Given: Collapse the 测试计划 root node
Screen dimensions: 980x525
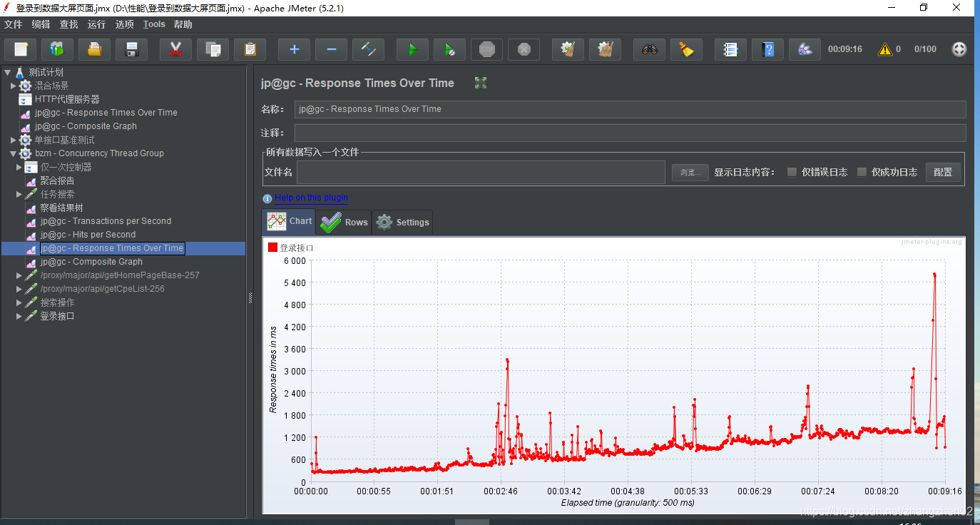Looking at the screenshot, I should [x=7, y=72].
